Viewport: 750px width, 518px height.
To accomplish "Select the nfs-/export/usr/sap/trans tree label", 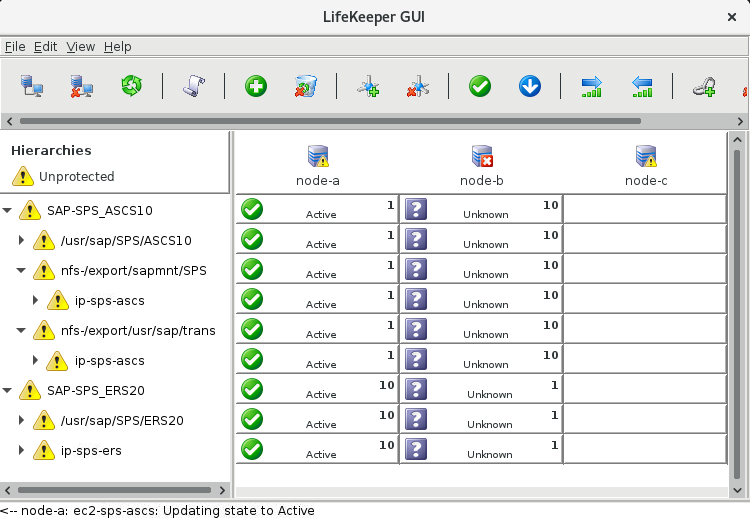I will (138, 331).
